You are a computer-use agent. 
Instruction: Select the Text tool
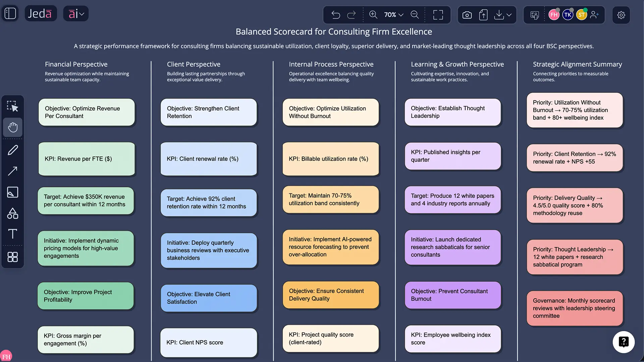13,234
